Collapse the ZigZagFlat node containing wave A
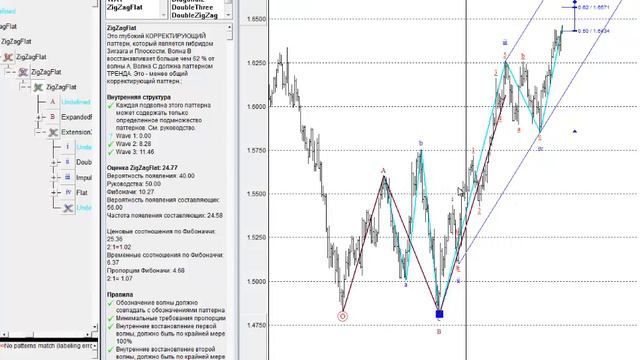The image size is (640, 360). point(24,87)
